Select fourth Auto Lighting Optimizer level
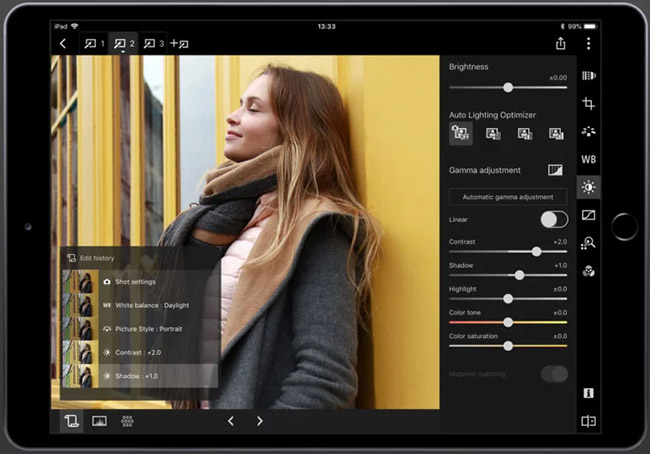This screenshot has width=650, height=454. 556,134
